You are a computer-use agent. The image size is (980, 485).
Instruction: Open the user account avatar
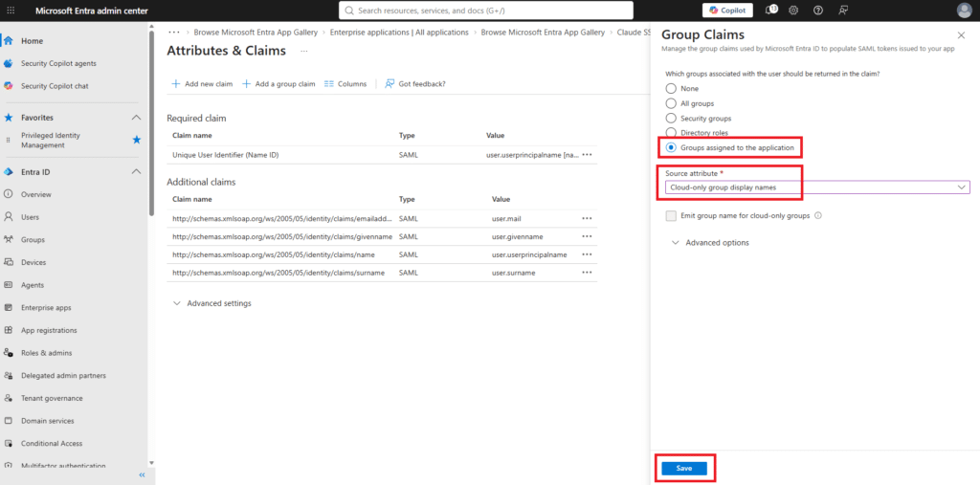pos(965,11)
